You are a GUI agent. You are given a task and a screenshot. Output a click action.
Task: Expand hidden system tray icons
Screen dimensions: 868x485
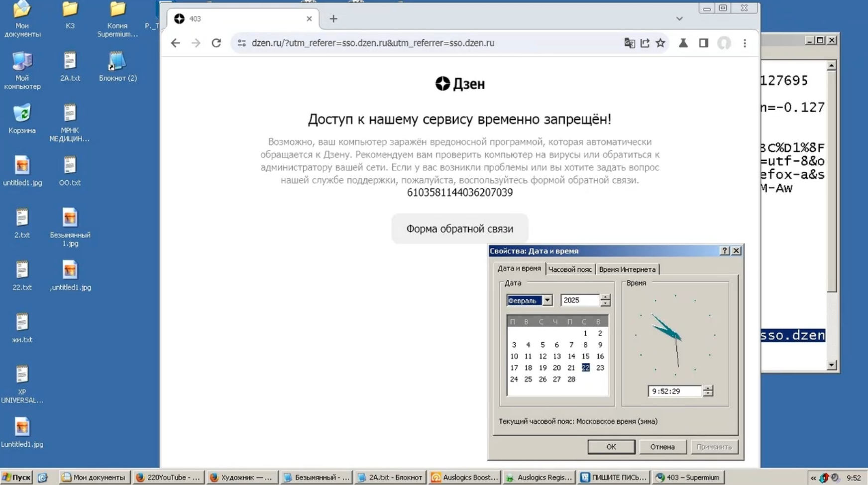[x=813, y=478]
